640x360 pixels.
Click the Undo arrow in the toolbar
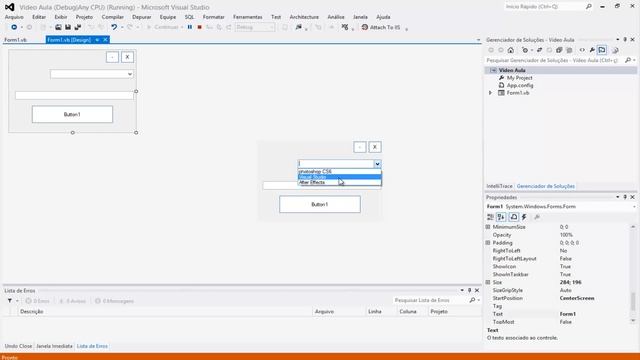pos(114,27)
